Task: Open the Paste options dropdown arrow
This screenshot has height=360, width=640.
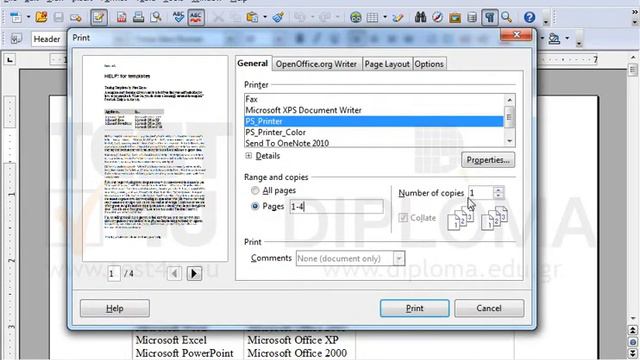Action: click(265, 17)
